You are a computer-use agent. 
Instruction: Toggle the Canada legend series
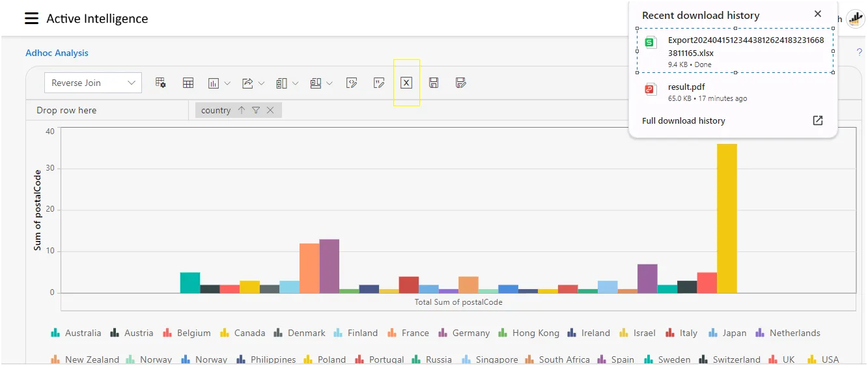point(243,333)
